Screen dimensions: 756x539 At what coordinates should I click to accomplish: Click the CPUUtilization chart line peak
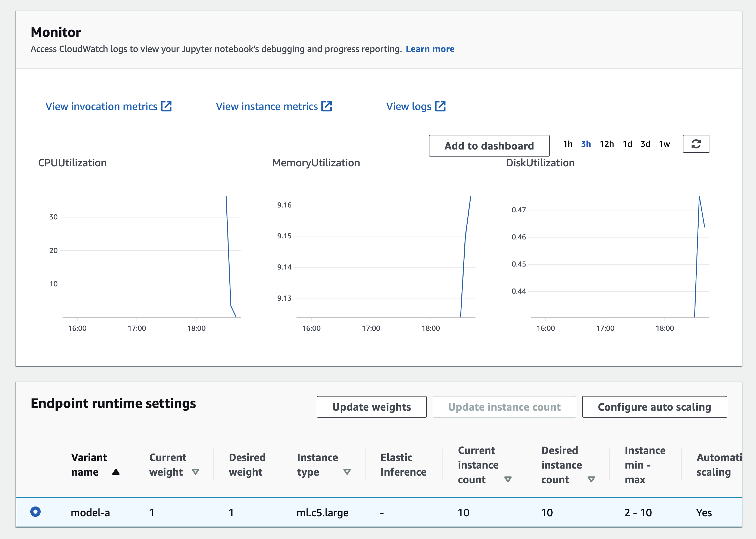pyautogui.click(x=226, y=197)
